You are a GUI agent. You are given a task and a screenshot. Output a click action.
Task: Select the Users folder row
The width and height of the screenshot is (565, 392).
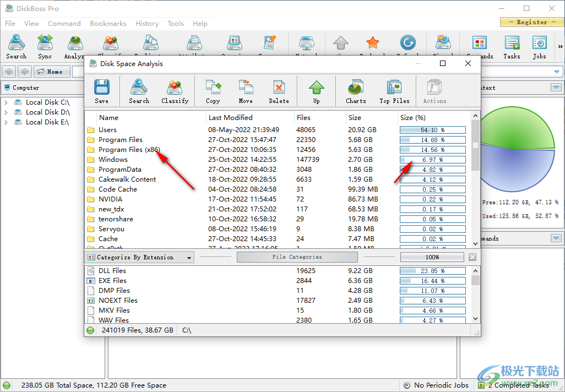click(278, 130)
